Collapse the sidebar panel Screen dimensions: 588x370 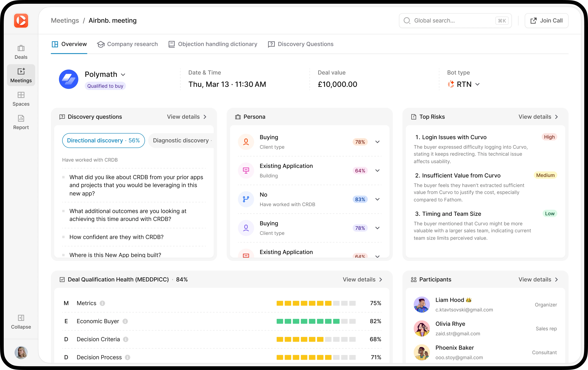coord(21,322)
